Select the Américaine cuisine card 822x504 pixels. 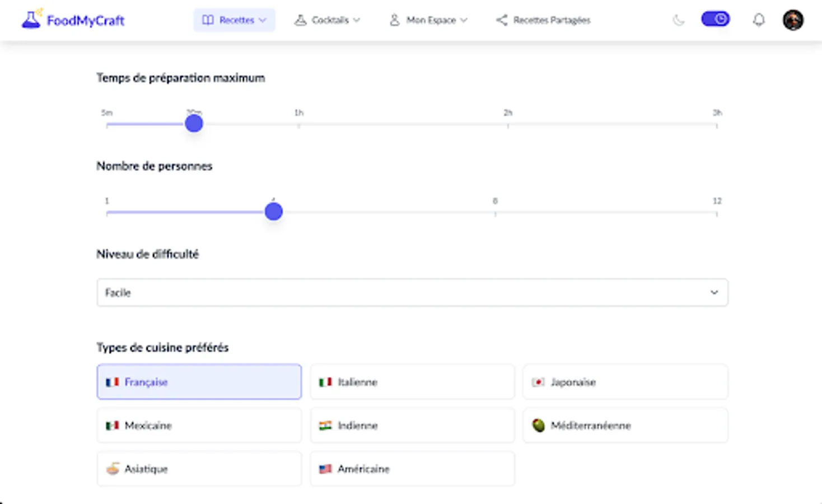click(x=412, y=469)
